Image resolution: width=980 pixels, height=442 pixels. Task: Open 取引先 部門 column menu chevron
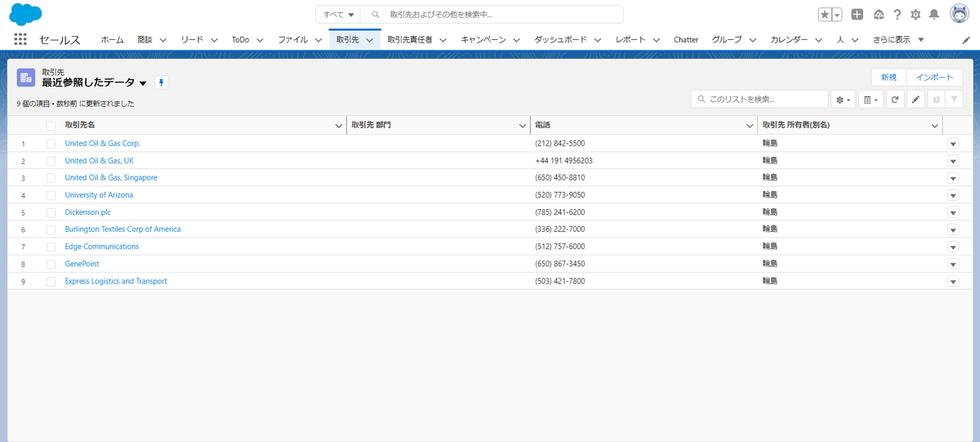pyautogui.click(x=523, y=126)
